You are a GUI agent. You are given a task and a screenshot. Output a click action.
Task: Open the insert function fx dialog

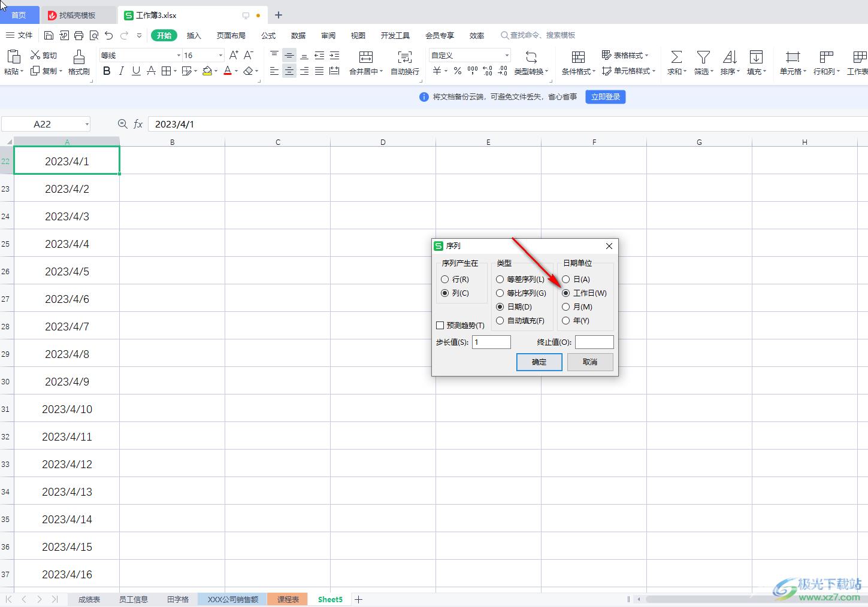(138, 124)
